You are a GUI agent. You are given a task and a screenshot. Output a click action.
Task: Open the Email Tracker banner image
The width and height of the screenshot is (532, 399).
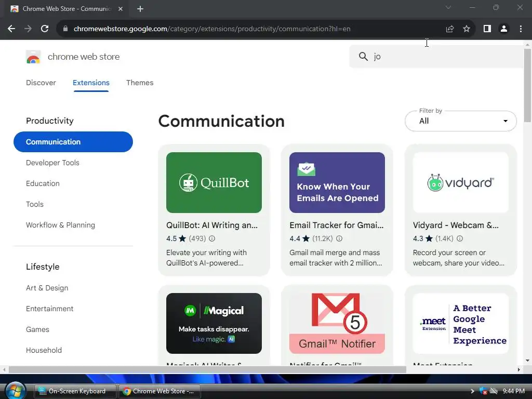[337, 182]
